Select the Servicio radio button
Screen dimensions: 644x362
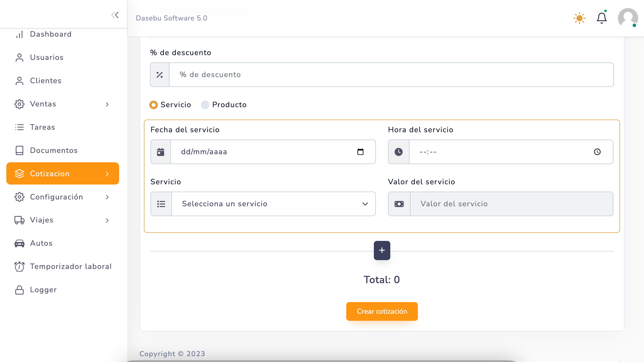(154, 105)
